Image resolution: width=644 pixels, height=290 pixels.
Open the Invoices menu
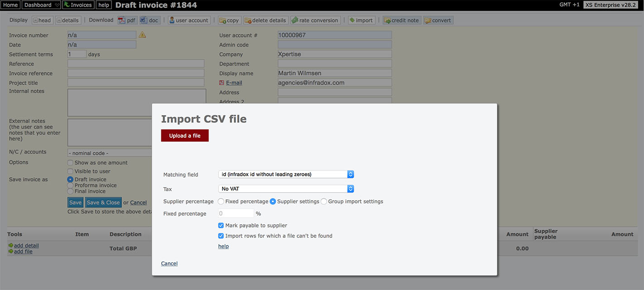click(78, 5)
